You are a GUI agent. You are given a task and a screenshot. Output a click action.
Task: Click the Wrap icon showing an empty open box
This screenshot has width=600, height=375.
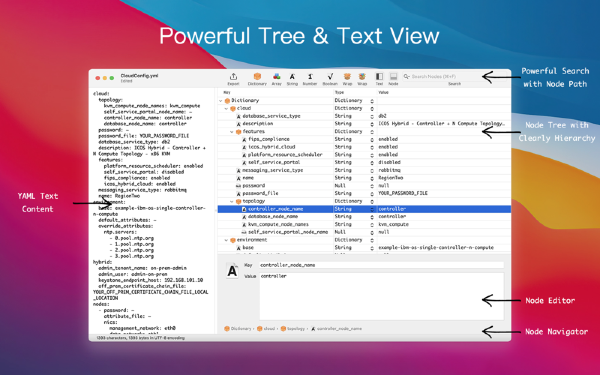pos(347,77)
